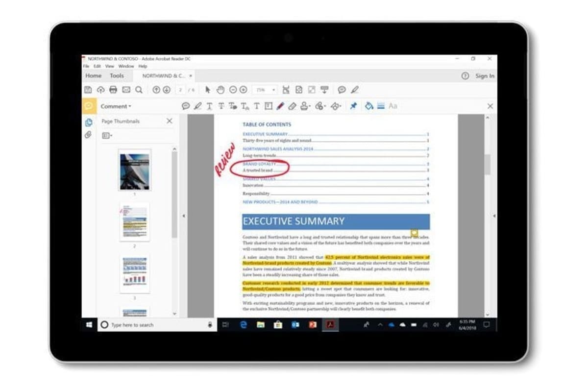Close the Page Thumbnails panel
The width and height of the screenshot is (588, 392).
(x=170, y=121)
